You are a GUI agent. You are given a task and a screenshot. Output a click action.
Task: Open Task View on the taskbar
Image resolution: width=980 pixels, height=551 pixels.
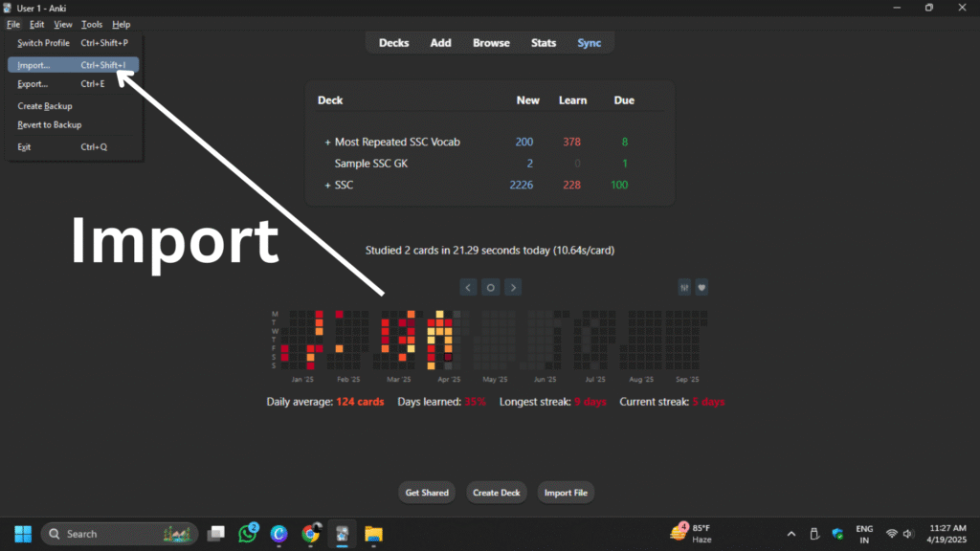tap(216, 534)
